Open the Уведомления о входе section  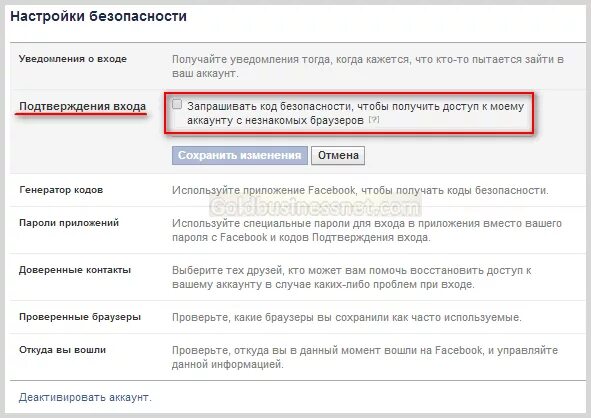(73, 59)
